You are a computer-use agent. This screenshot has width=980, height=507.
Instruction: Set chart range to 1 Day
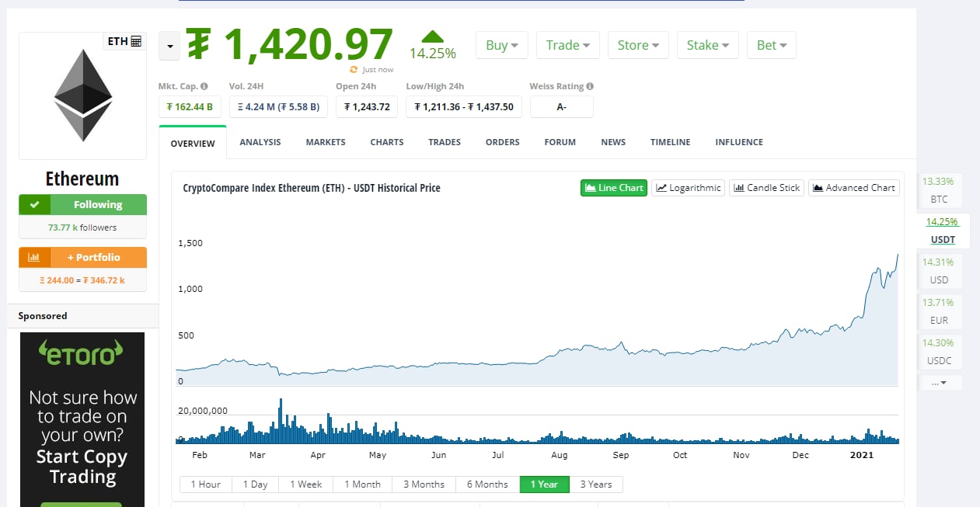pos(255,484)
